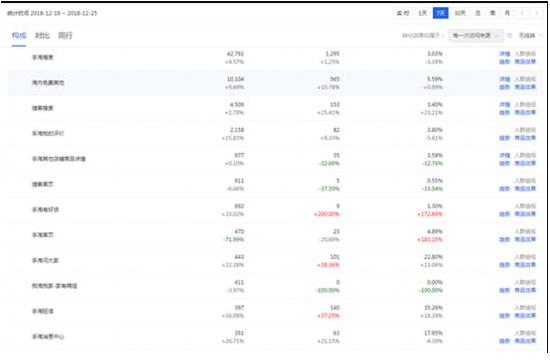550x361 pixels.
Task: Switch to the 对比 tab
Action: coord(42,35)
